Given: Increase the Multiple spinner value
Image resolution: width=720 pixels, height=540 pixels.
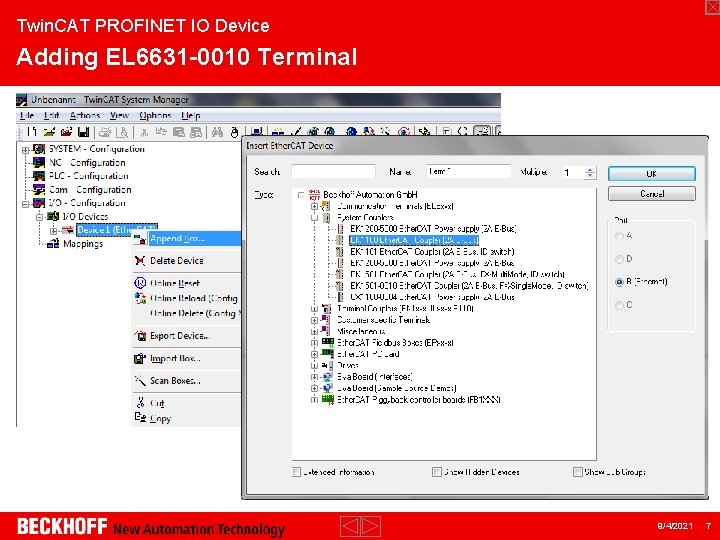Looking at the screenshot, I should tap(590, 169).
